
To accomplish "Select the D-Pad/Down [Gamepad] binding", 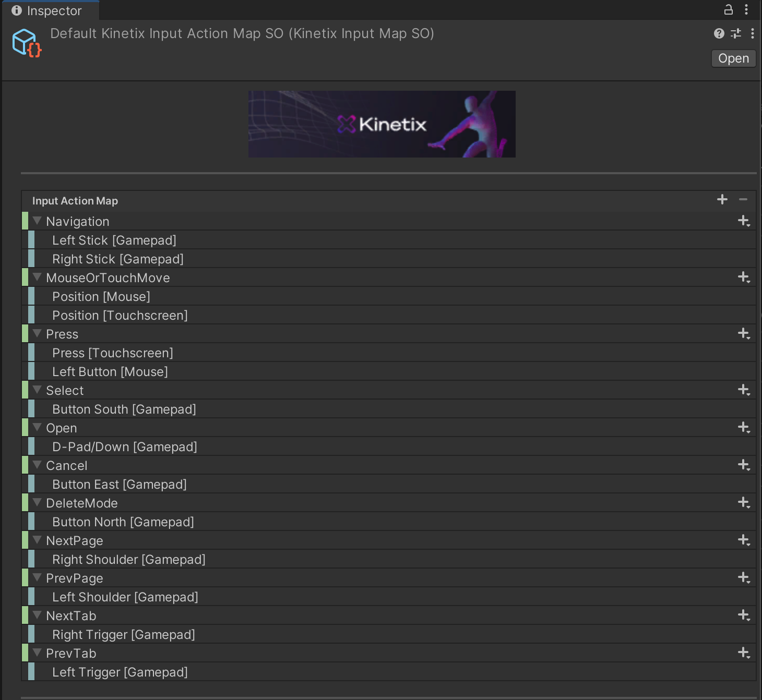I will 391,446.
